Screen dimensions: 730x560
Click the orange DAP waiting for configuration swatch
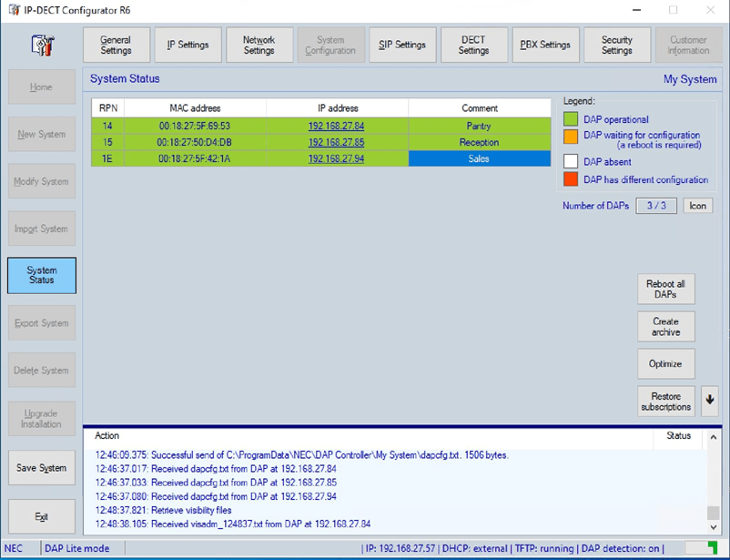(571, 137)
